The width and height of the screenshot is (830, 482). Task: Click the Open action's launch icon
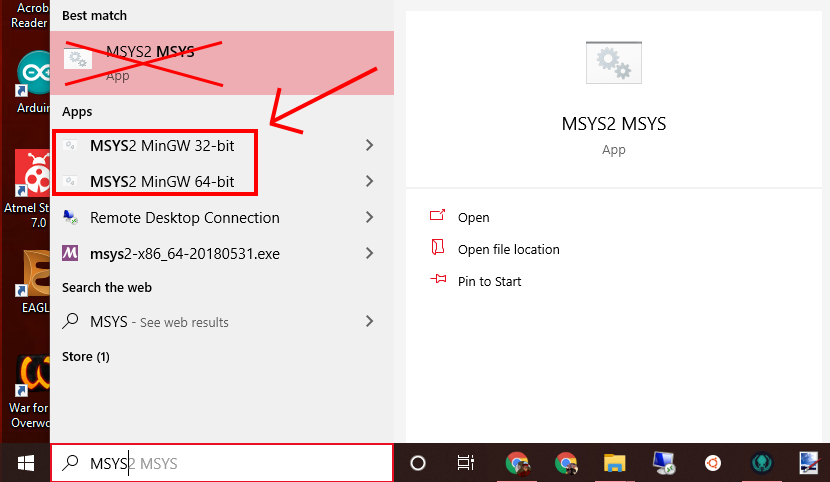(438, 215)
